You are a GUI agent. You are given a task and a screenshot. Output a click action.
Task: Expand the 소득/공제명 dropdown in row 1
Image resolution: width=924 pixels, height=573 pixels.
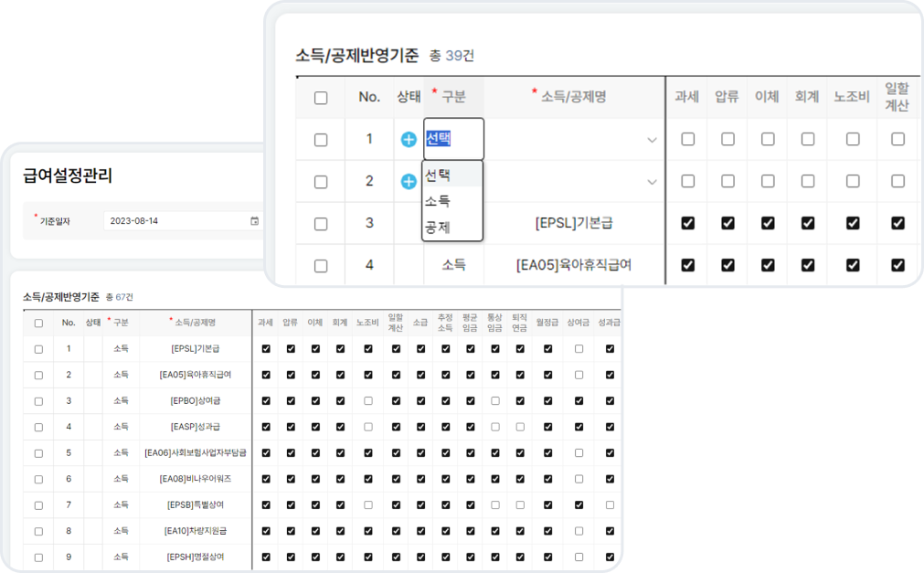pyautogui.click(x=652, y=140)
